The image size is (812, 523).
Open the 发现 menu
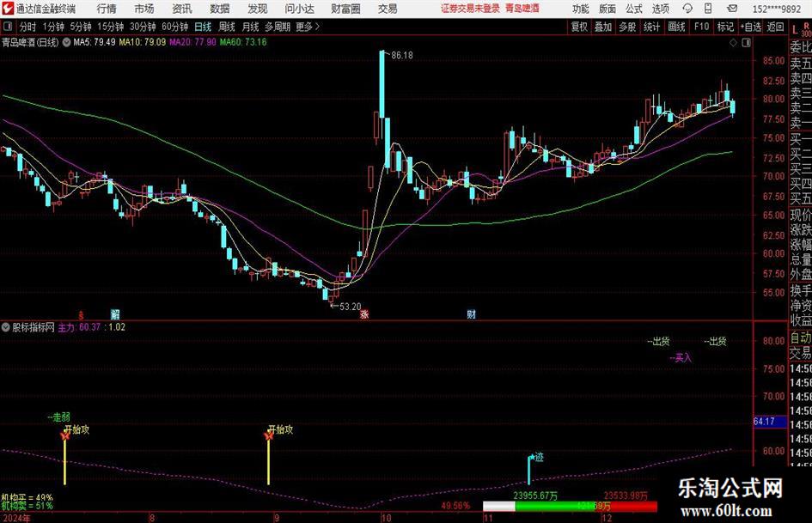pyautogui.click(x=258, y=9)
